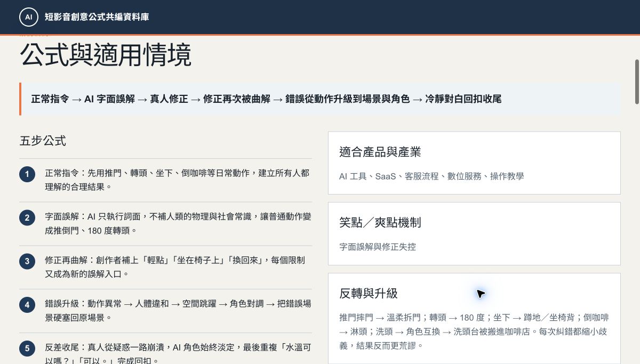Click the page scrollbar thumb
This screenshot has height=364, width=640.
coord(637,82)
